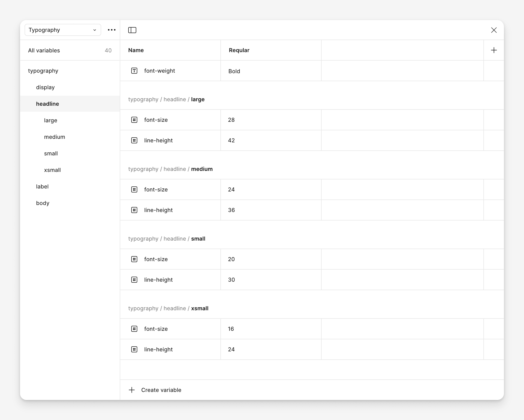Click number icon for small font-size
This screenshot has width=524, height=420.
pos(134,259)
